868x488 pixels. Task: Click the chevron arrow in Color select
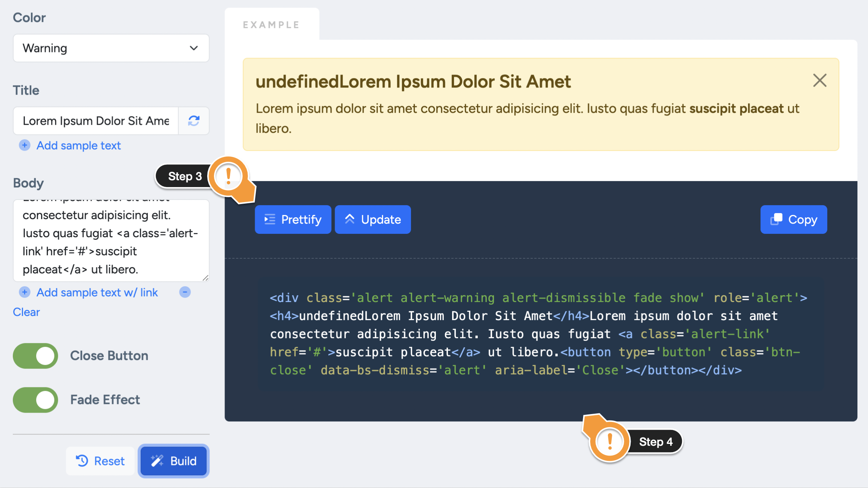(x=194, y=48)
